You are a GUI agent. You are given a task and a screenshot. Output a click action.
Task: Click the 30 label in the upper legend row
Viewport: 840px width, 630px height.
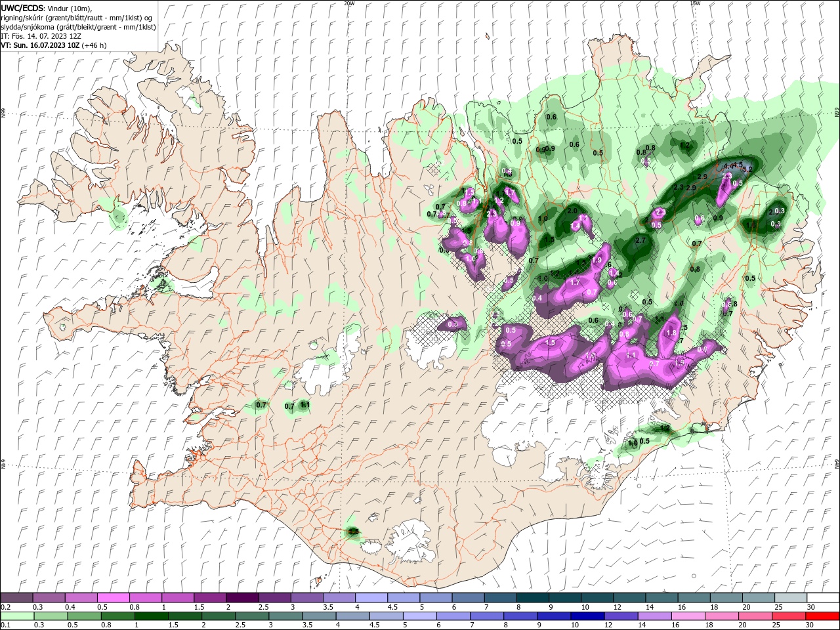click(811, 607)
